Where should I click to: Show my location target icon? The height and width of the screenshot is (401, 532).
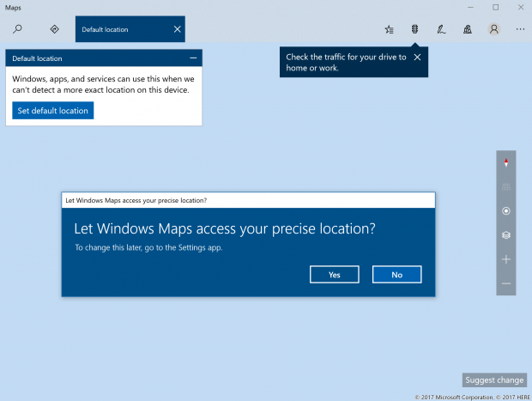coord(506,211)
